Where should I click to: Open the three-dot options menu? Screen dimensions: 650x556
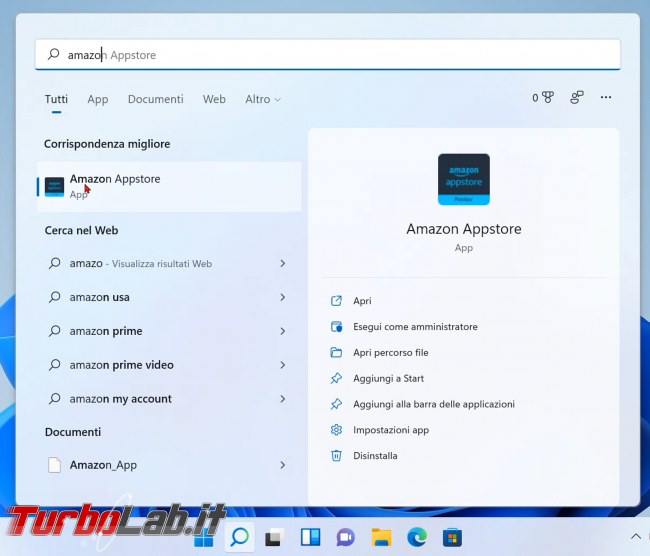tap(606, 97)
